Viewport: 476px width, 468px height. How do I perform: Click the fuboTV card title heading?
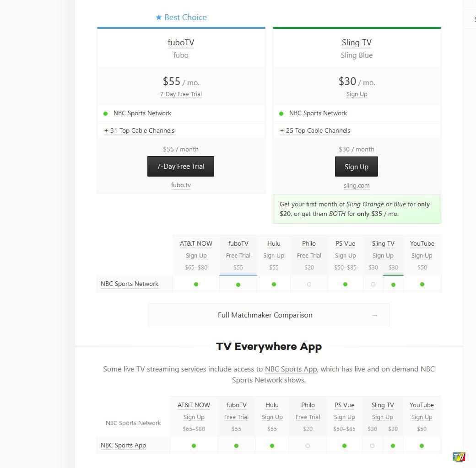point(181,43)
